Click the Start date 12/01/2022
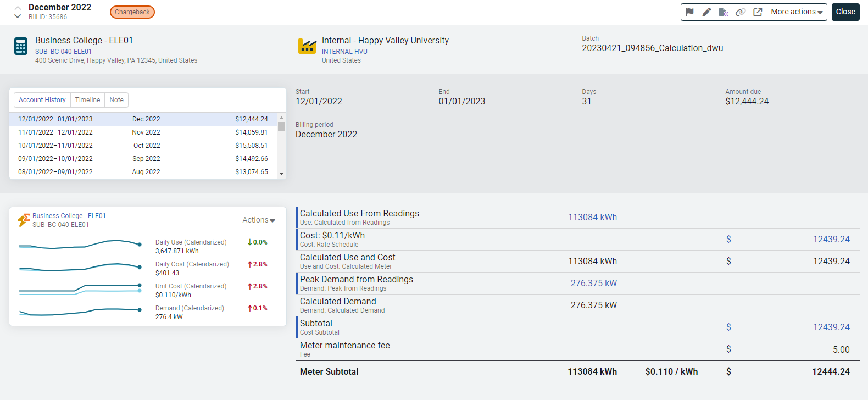Image resolution: width=868 pixels, height=400 pixels. click(319, 102)
